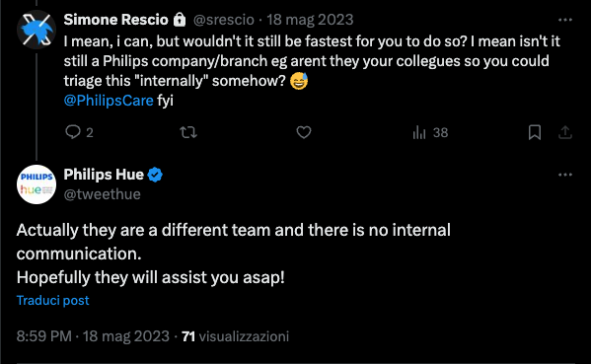View analytics showing 38 views
Viewport: 591px width, 364px height.
[x=430, y=132]
